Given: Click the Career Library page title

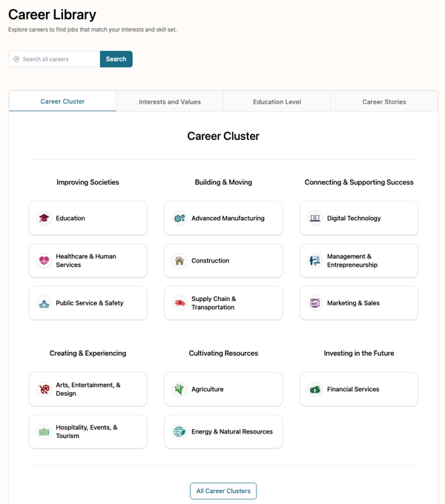Looking at the screenshot, I should click(52, 15).
